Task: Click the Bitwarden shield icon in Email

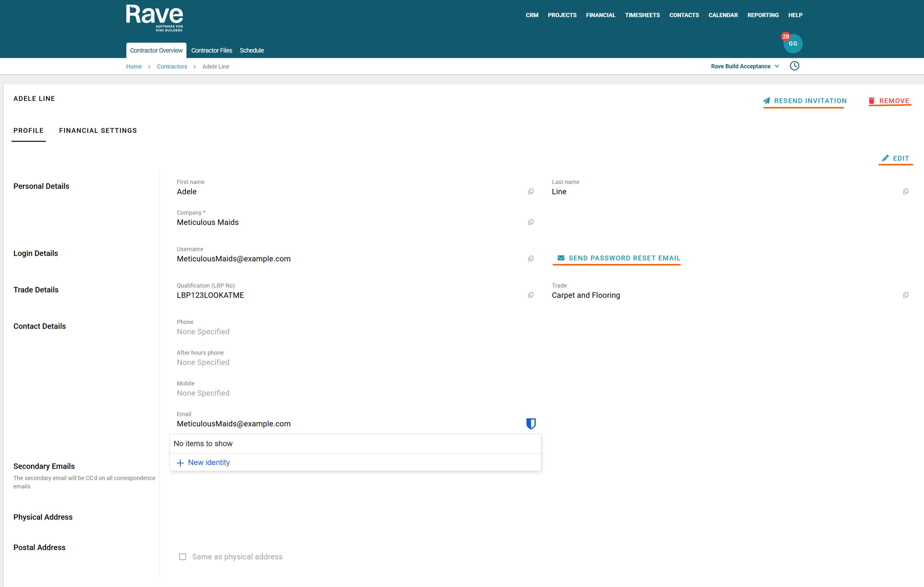Action: [x=531, y=424]
